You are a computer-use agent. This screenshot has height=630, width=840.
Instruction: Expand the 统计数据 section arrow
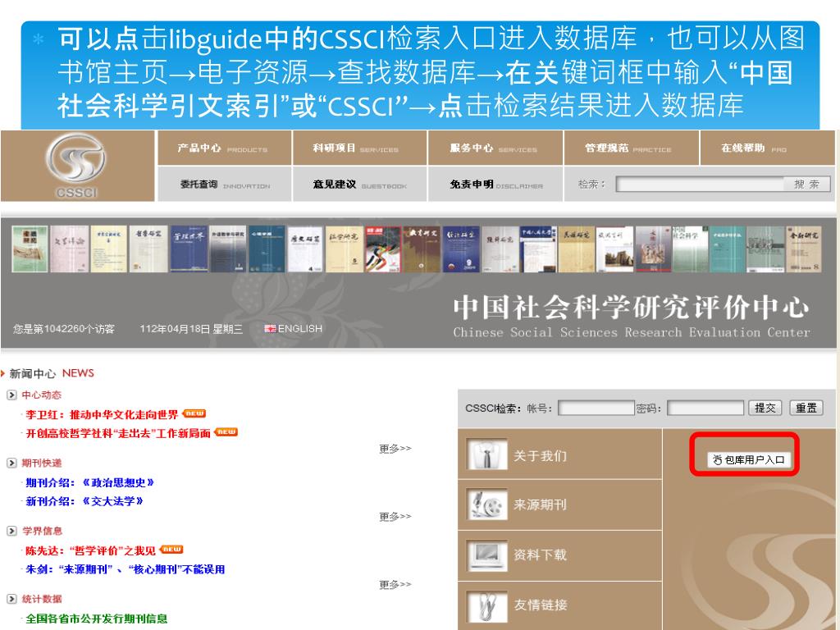coord(11,599)
